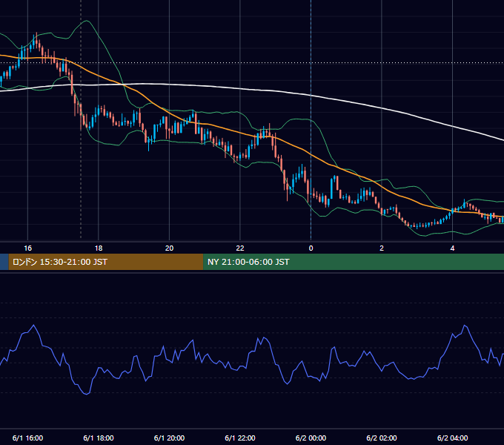
Task: Click the 20 hour label on price chart axis
Action: click(x=170, y=248)
